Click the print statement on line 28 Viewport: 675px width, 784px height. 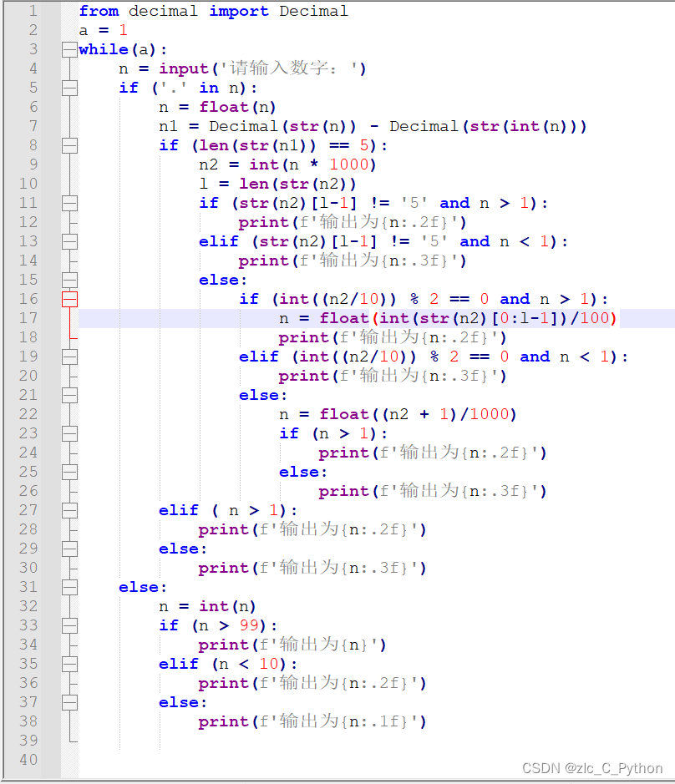tap(312, 529)
